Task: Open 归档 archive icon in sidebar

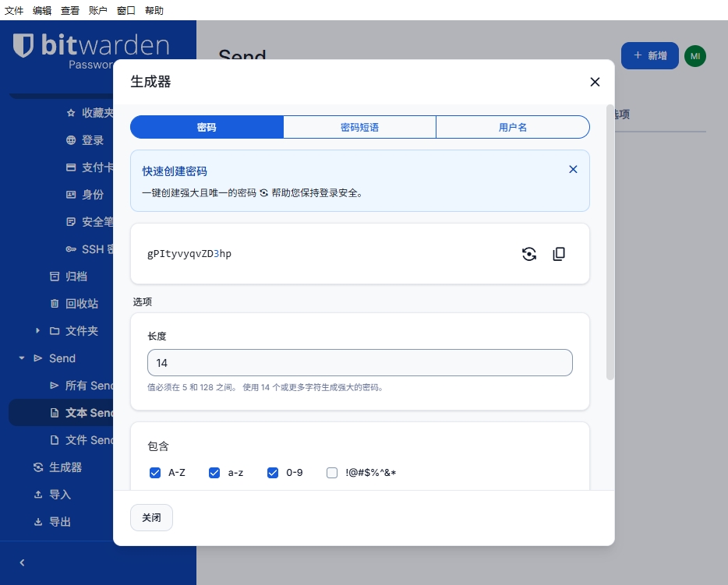Action: click(x=55, y=277)
